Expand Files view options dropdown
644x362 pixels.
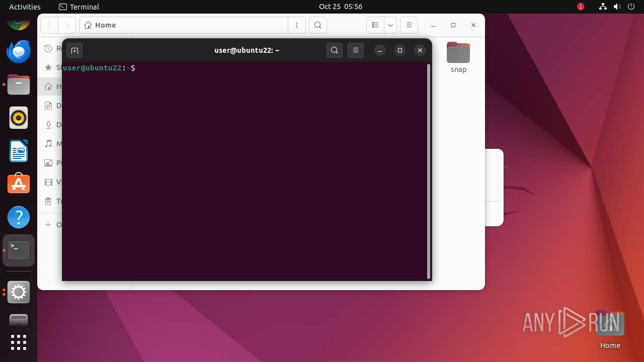(x=390, y=25)
